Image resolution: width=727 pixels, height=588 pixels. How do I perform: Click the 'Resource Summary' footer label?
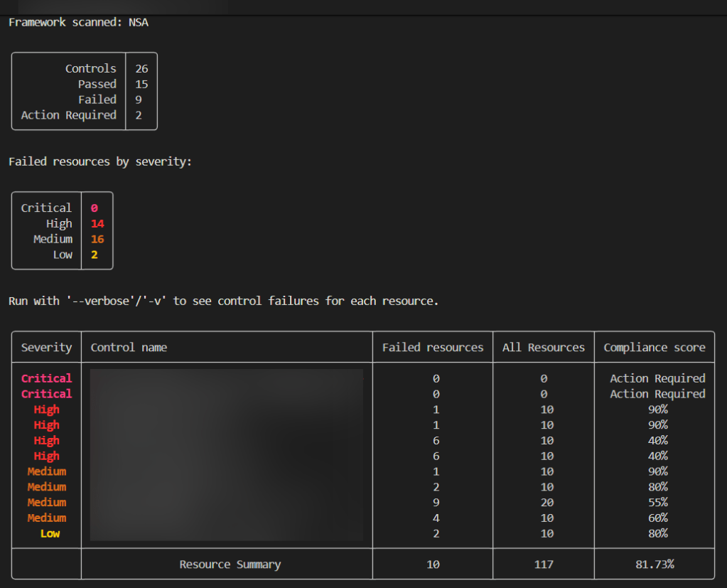[x=230, y=565]
